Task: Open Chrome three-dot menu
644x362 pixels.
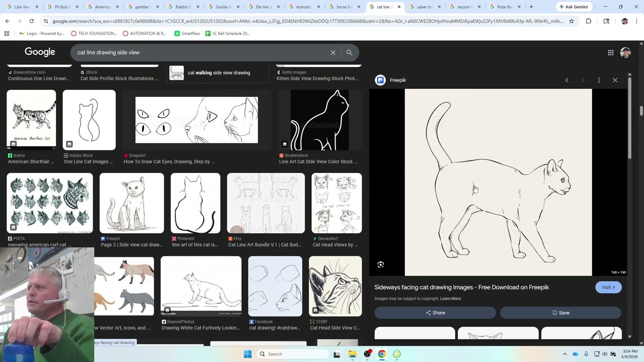Action: click(x=636, y=21)
